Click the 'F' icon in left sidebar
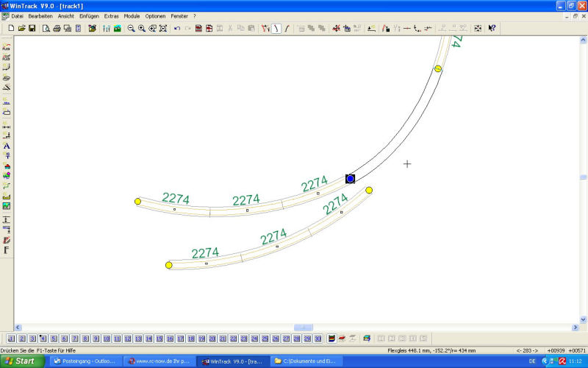 (x=7, y=250)
